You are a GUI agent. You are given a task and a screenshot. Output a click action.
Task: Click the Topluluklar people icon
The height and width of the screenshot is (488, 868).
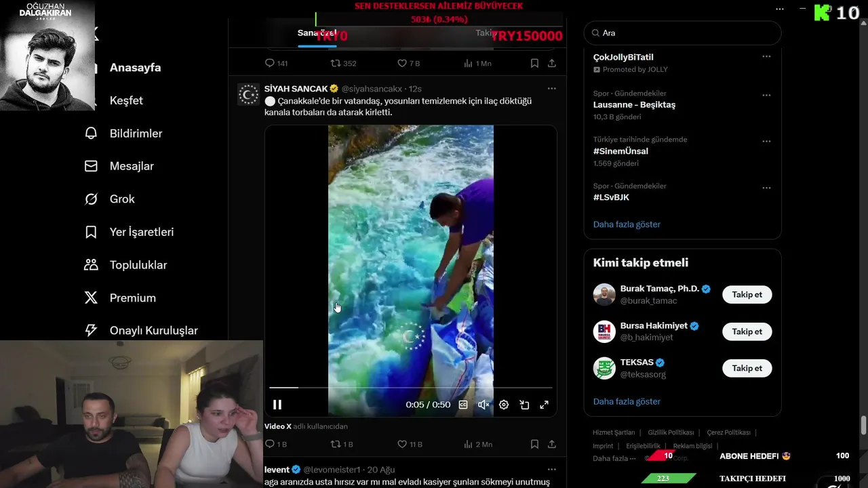pos(91,265)
